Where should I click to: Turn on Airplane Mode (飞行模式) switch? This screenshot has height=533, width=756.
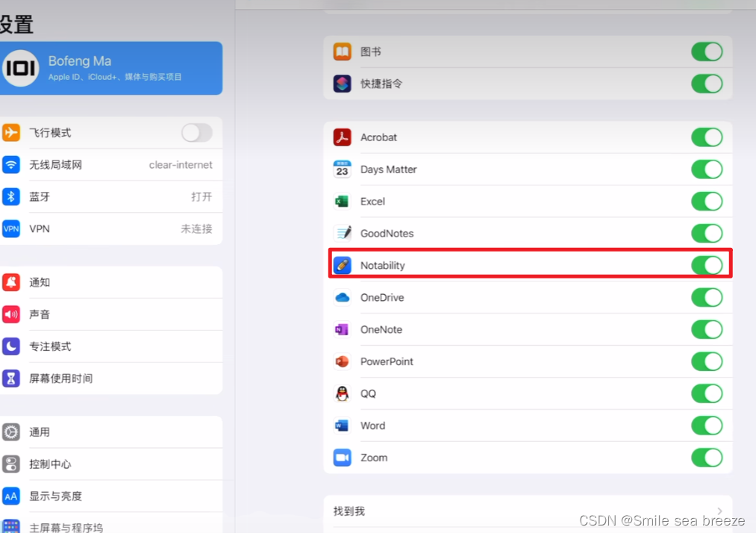pos(197,133)
